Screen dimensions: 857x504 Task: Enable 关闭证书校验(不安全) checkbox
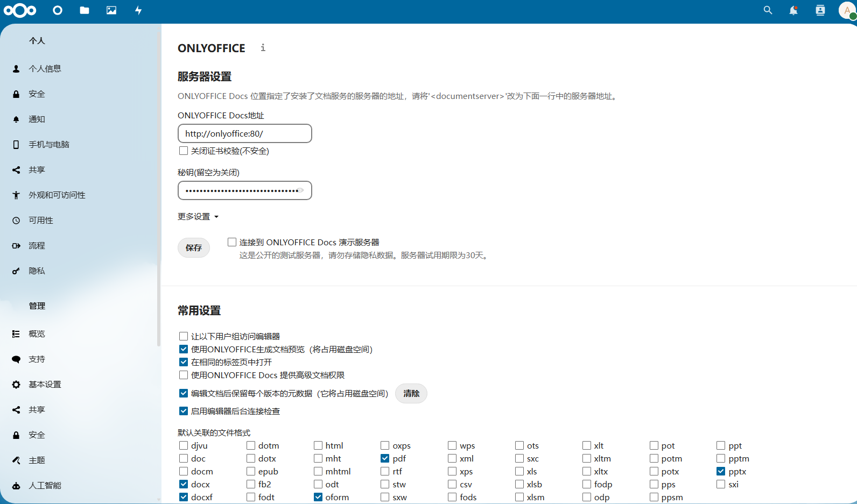pos(184,151)
